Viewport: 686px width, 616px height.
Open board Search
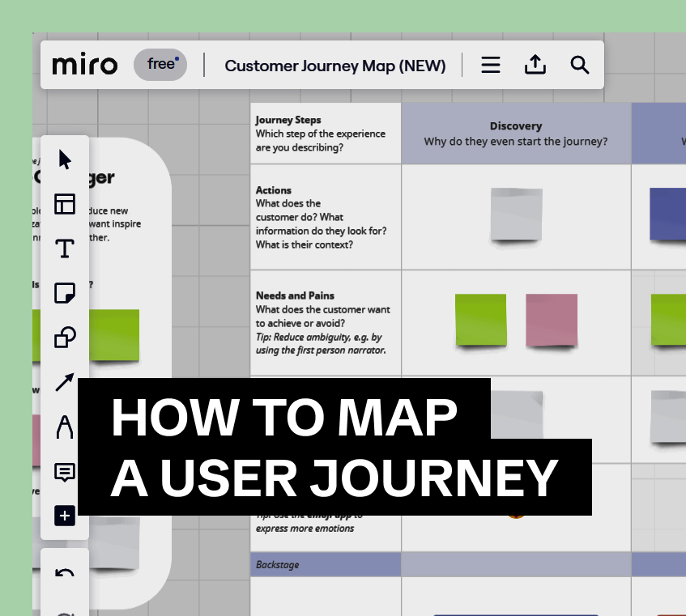click(579, 65)
